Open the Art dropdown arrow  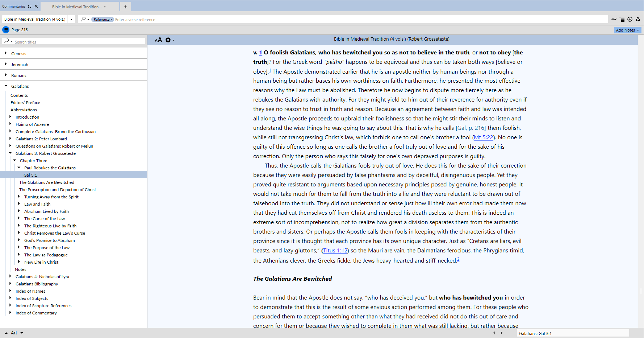click(x=22, y=333)
